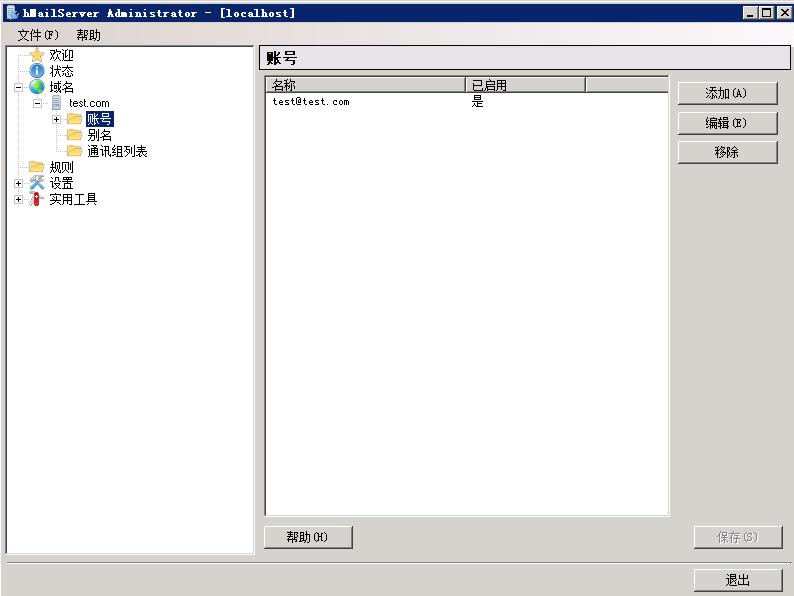Viewport: 794px width, 596px height.
Task: Click the globe icon beside 域名
Action: click(x=36, y=87)
